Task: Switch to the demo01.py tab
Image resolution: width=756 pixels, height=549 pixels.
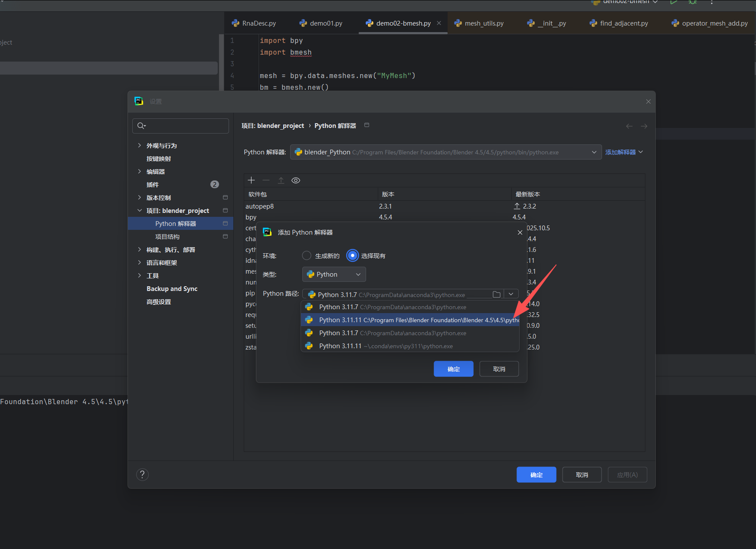Action: [321, 23]
